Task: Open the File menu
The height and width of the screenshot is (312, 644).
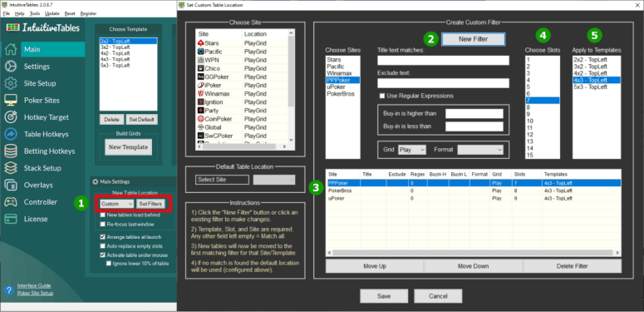Action: [x=6, y=13]
